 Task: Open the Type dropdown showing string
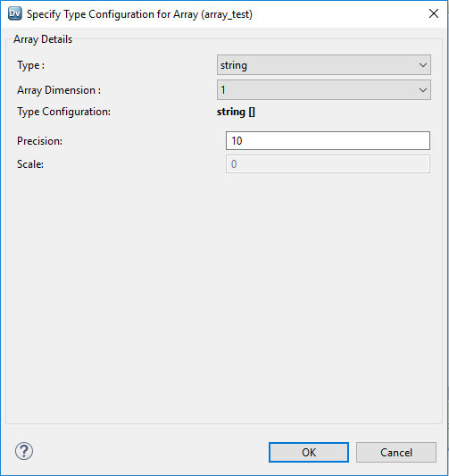coord(324,65)
